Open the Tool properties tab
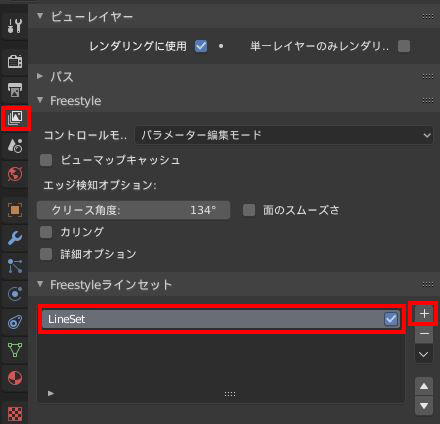Image resolution: width=440 pixels, height=424 pixels. (x=15, y=26)
